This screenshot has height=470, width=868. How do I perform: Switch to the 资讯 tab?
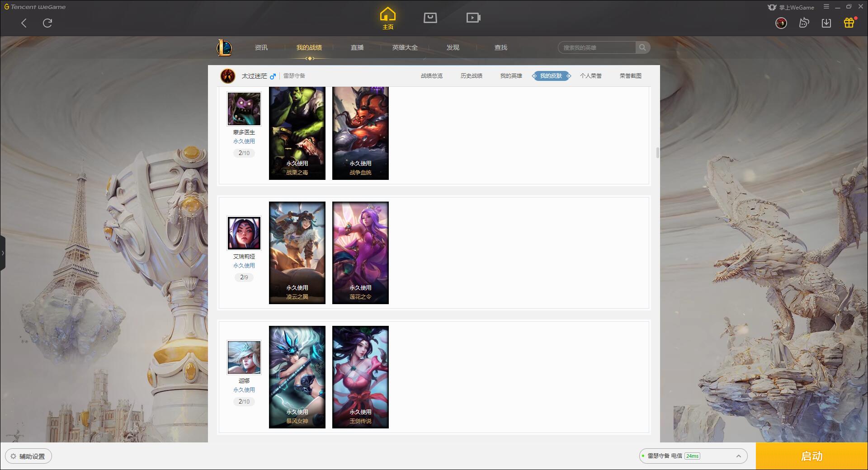pos(261,47)
